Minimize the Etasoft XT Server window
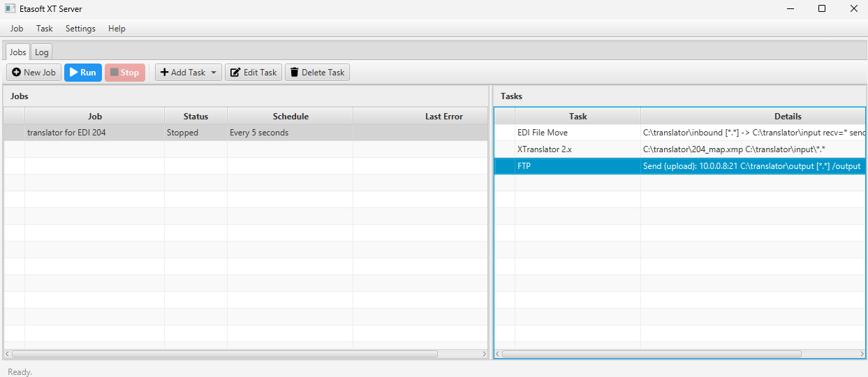Viewport: 868px width, 377px height. (790, 9)
